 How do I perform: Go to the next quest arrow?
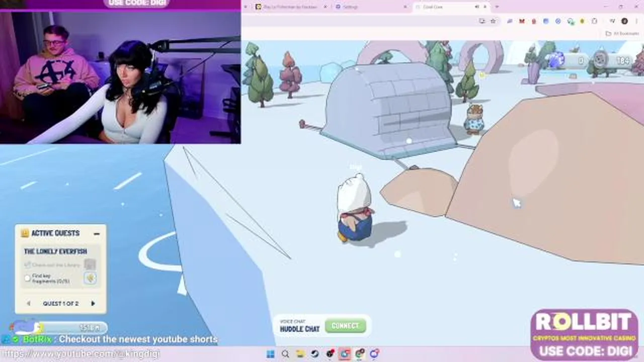click(x=93, y=303)
